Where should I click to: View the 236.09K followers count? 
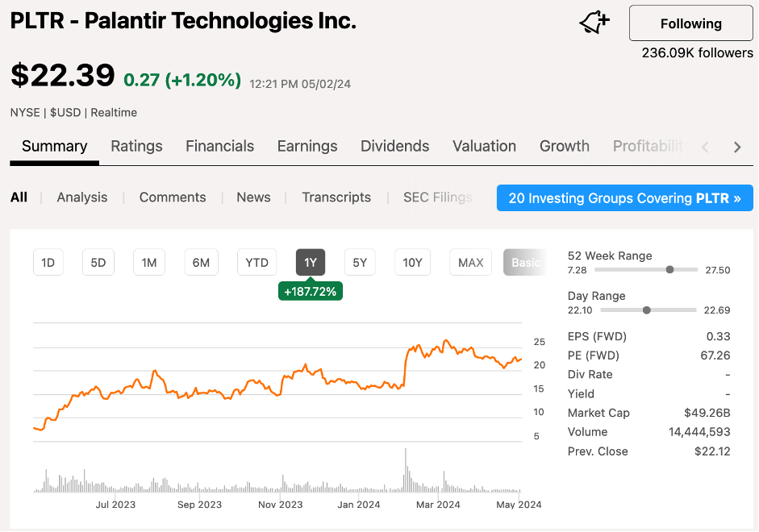click(x=697, y=53)
